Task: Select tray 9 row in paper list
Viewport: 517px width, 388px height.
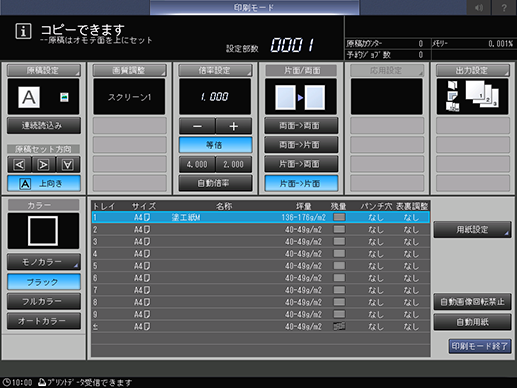Action: pos(260,314)
